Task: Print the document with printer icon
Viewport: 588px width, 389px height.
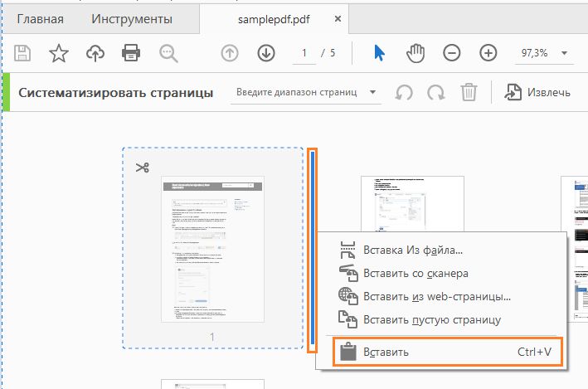Action: pos(131,53)
